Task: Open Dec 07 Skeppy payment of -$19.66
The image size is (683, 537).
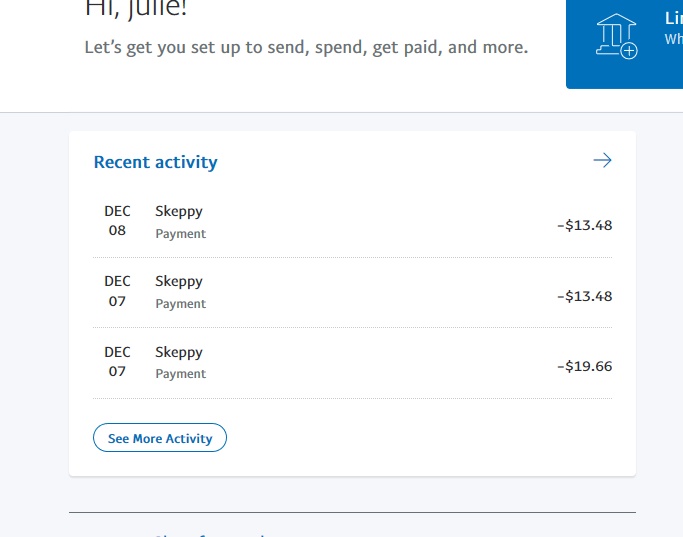Action: (x=352, y=363)
